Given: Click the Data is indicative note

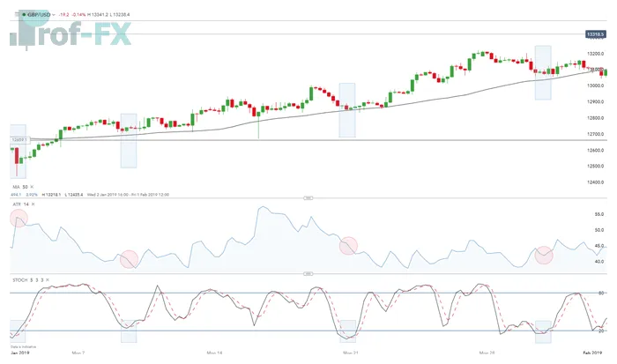Looking at the screenshot, I should (x=23, y=346).
